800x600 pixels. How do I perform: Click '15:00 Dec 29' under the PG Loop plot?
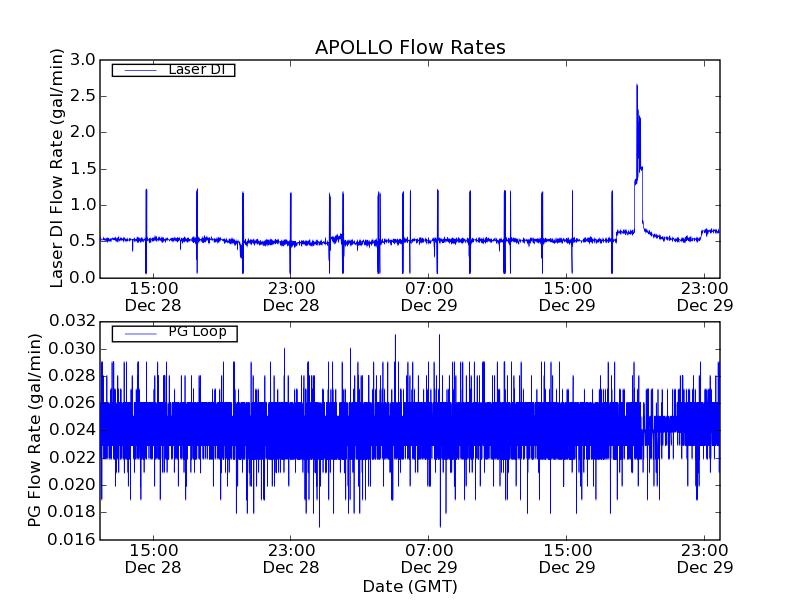pos(567,559)
